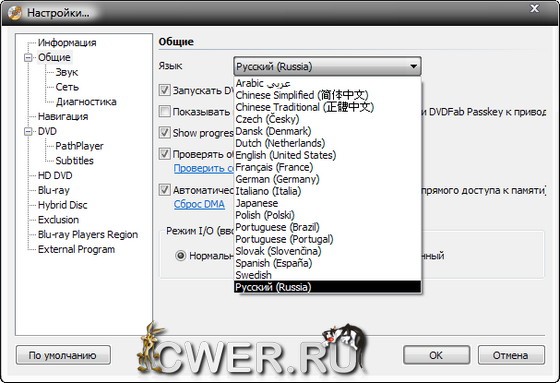Open the Диагностика settings page

86,102
